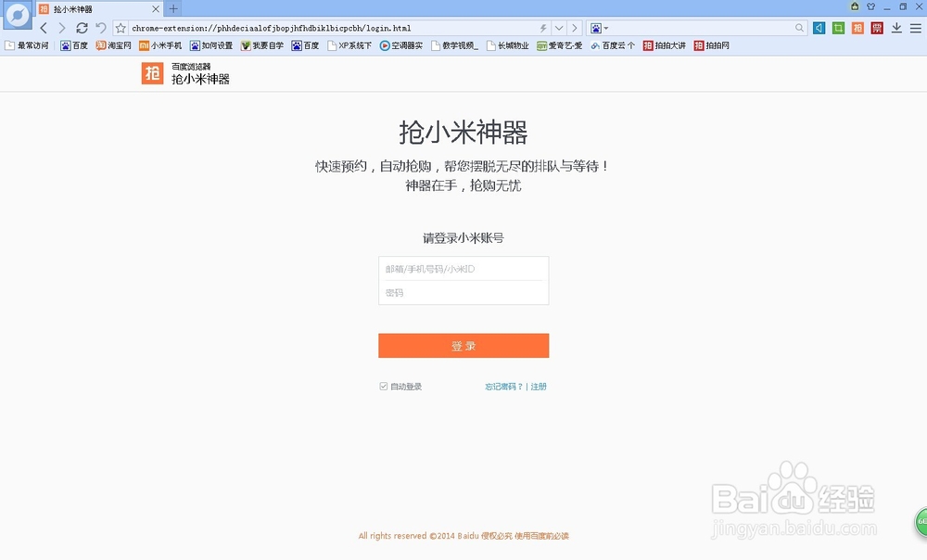This screenshot has height=560, width=927.
Task: Click the orange 抢 logo in the page header
Action: (153, 73)
